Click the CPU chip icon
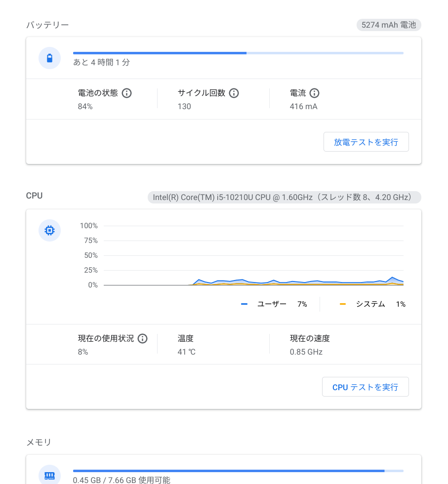 [x=49, y=230]
